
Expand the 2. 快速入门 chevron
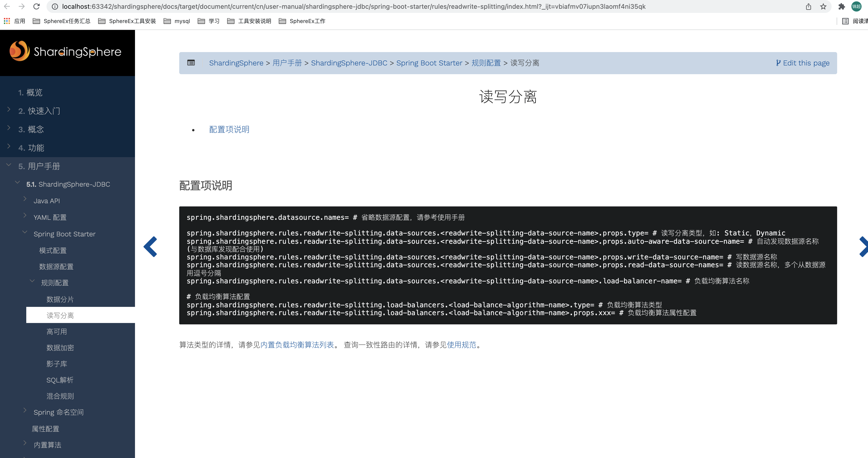(9, 109)
